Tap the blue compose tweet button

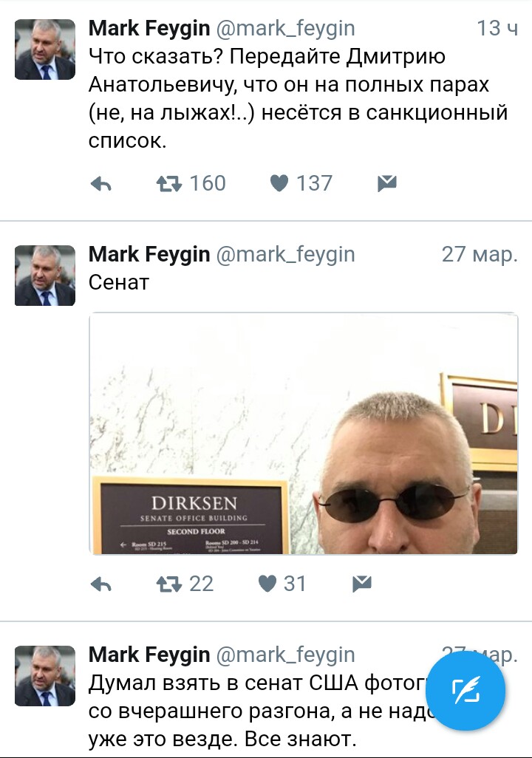pos(465,691)
